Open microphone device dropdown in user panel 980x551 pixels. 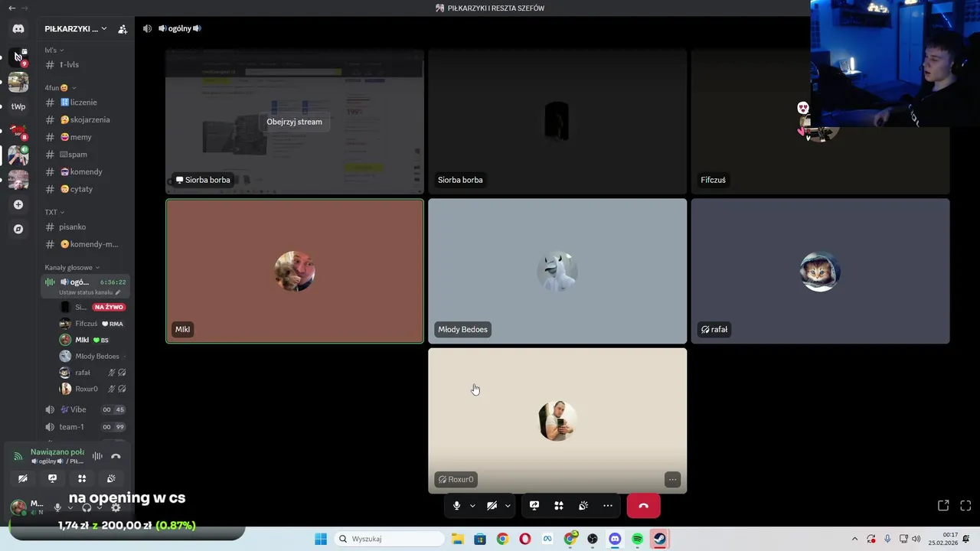tap(70, 507)
